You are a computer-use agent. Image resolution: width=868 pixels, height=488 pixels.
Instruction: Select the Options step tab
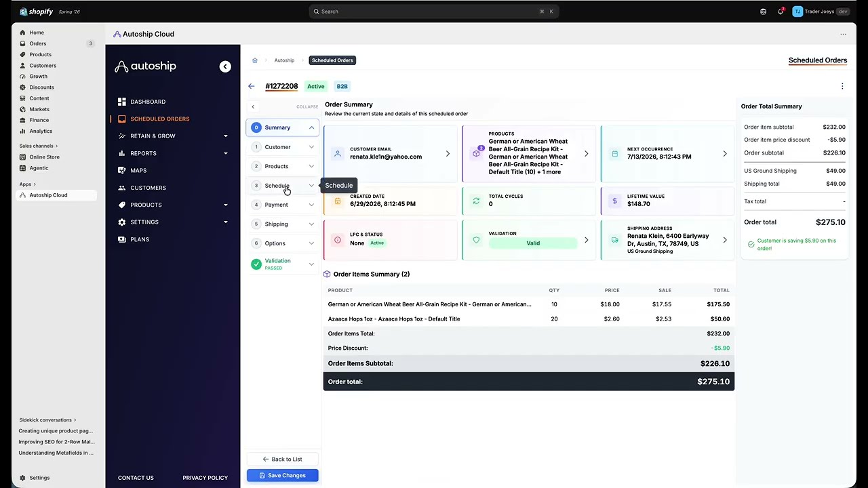(283, 243)
